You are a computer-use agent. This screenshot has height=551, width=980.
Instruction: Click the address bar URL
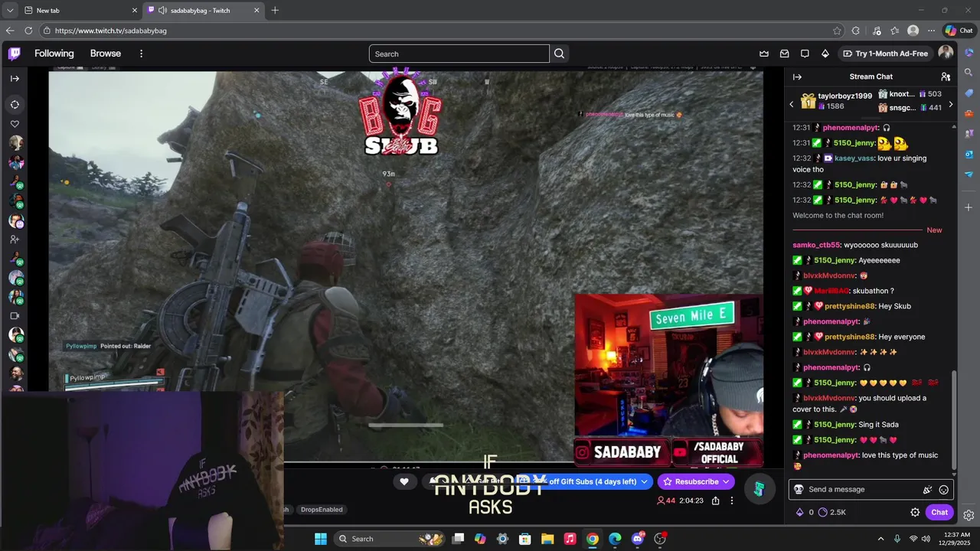coord(111,31)
